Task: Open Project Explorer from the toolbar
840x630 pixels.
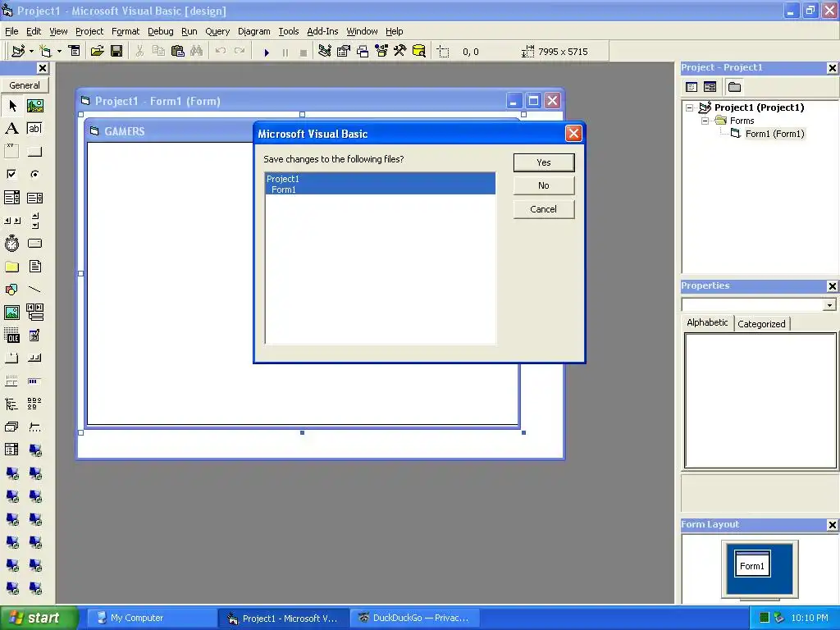Action: (325, 52)
